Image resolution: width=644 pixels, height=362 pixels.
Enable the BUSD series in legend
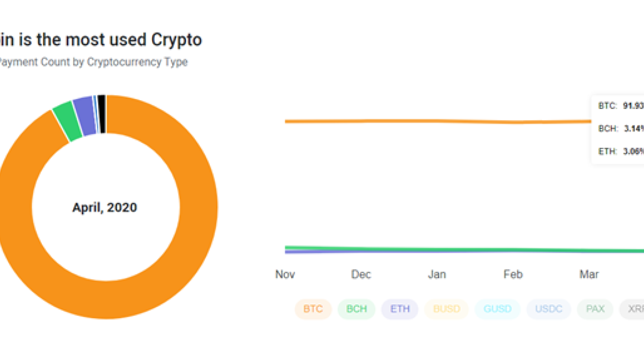pyautogui.click(x=446, y=309)
